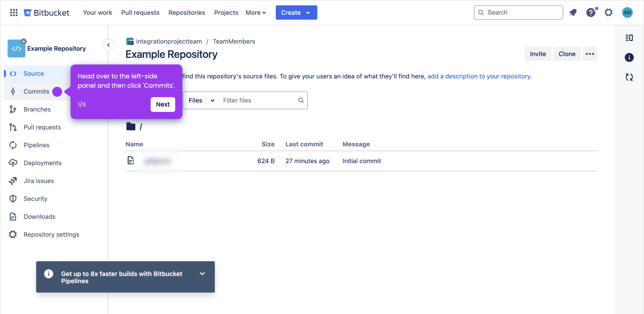This screenshot has width=644, height=314.
Task: Open Pull requests in top navigation
Action: click(140, 13)
